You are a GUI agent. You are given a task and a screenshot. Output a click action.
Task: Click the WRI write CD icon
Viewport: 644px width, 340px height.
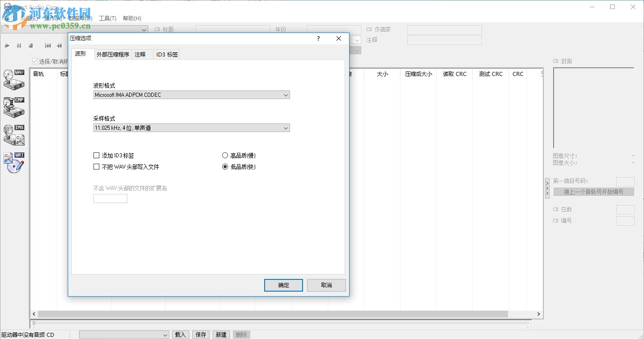(14, 163)
